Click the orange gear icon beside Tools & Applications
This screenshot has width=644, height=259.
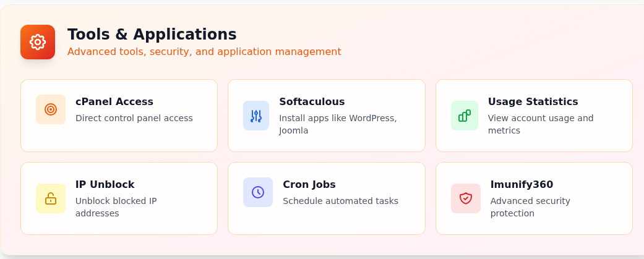(x=38, y=42)
